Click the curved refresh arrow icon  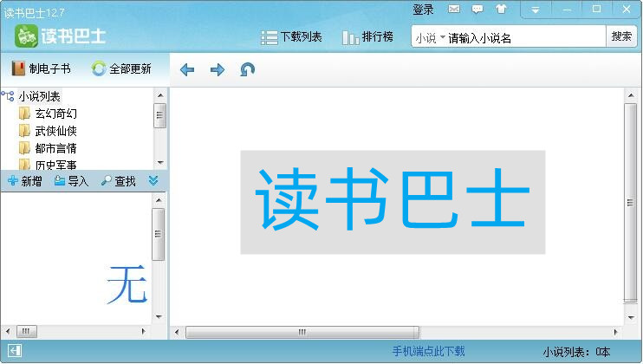247,69
